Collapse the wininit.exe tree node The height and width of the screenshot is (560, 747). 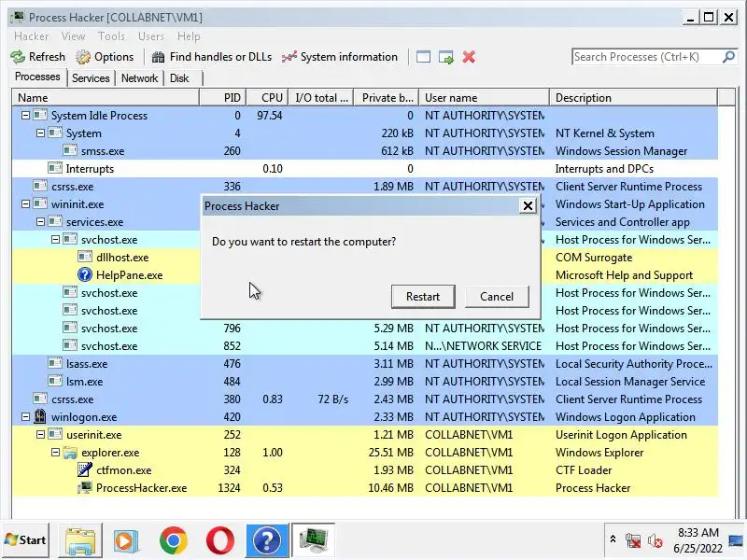click(25, 203)
